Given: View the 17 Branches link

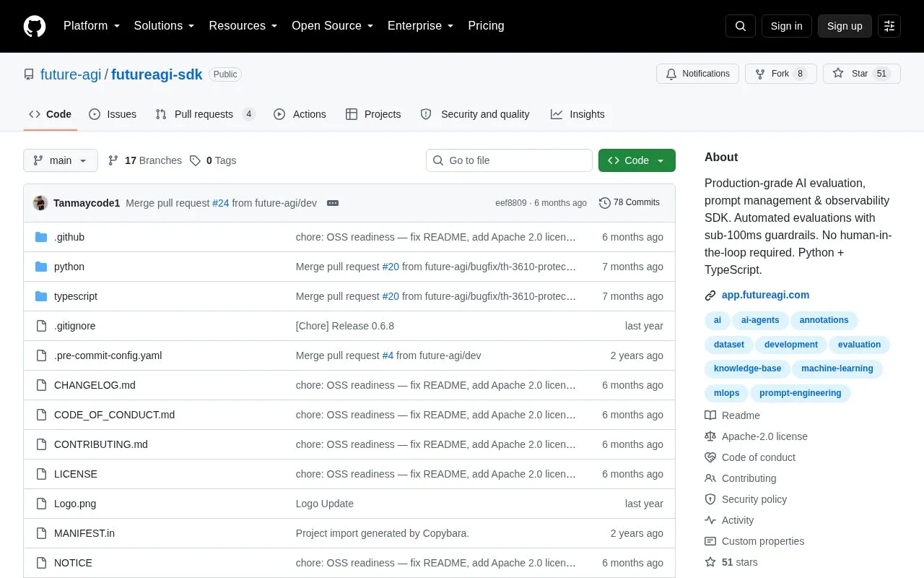Looking at the screenshot, I should (144, 160).
